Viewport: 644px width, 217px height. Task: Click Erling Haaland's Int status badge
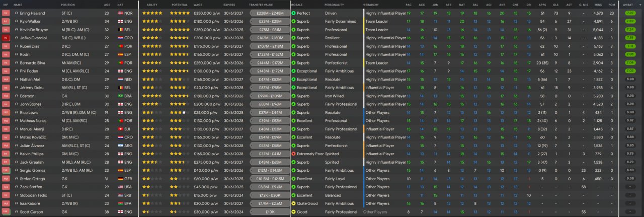pos(6,13)
